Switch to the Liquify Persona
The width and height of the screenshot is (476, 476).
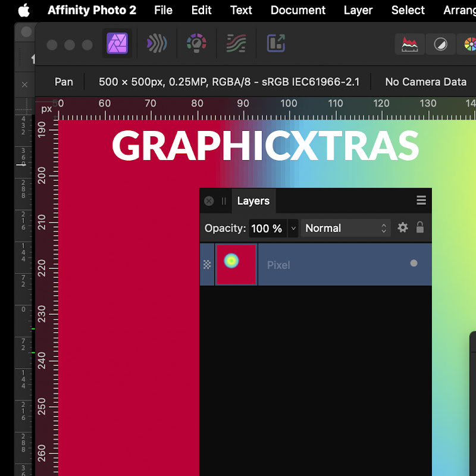pyautogui.click(x=156, y=43)
